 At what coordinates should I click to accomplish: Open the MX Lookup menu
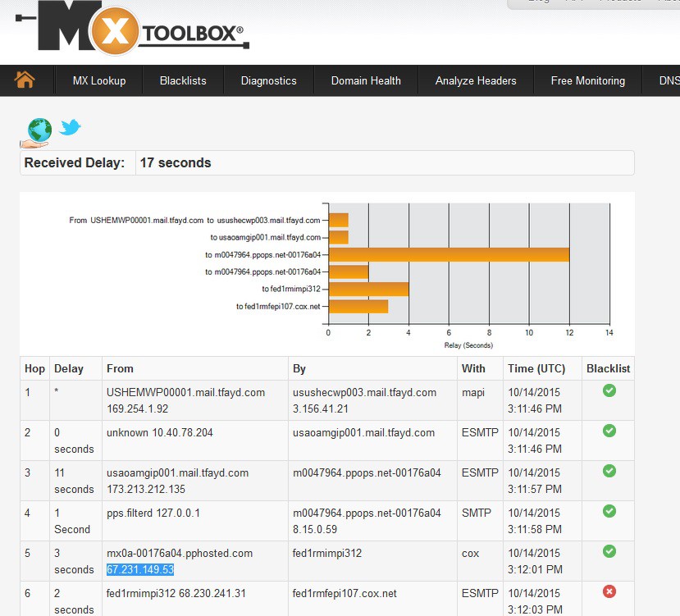pyautogui.click(x=99, y=80)
